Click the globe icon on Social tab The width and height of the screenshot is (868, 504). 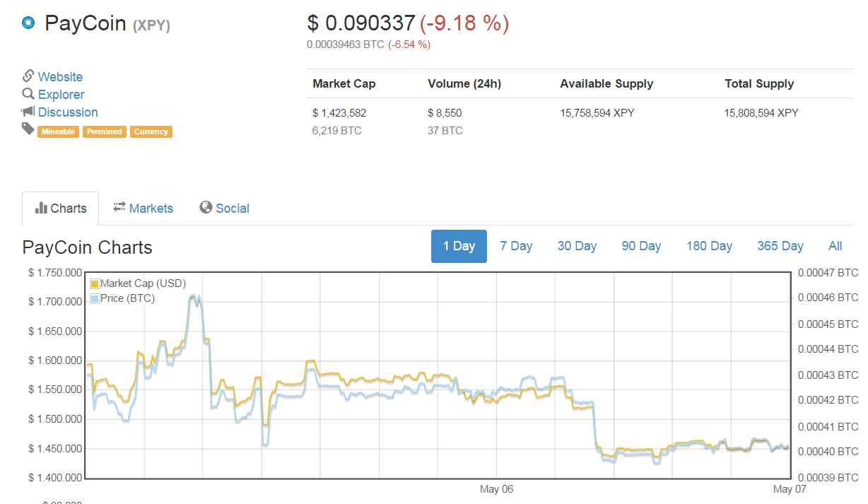206,207
